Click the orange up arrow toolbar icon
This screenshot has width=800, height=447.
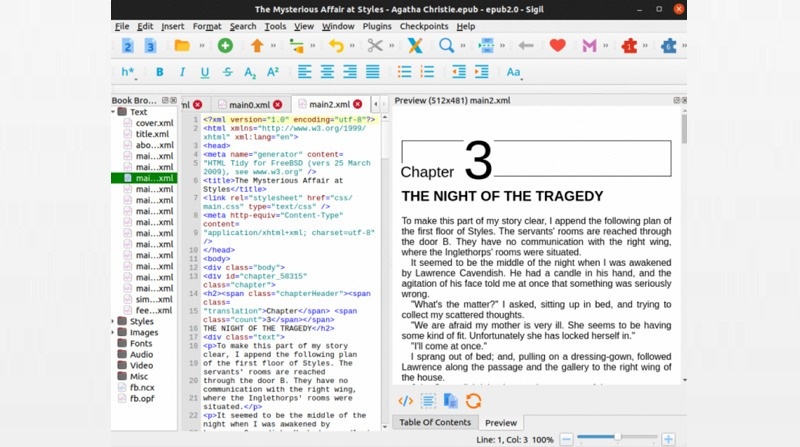click(257, 46)
